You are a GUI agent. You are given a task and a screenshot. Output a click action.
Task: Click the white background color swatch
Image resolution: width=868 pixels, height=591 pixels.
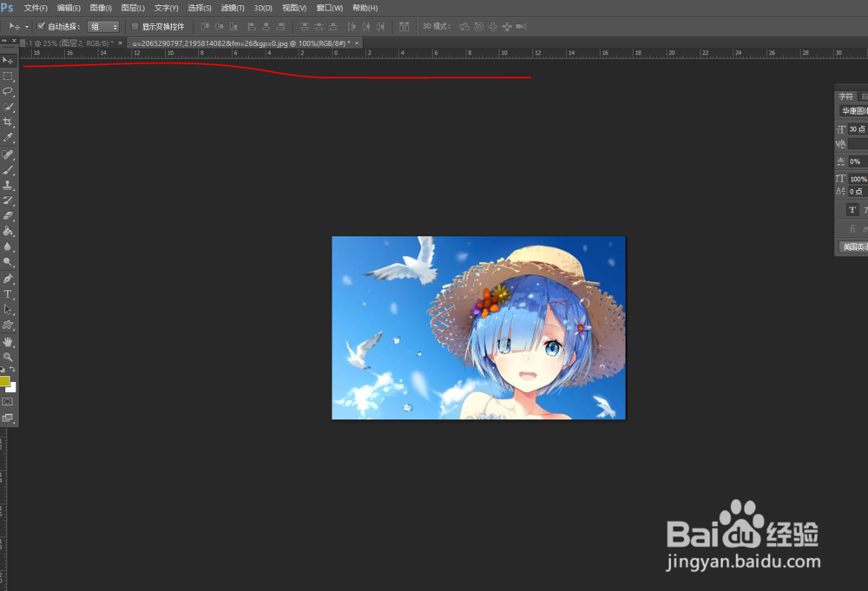pos(12,389)
